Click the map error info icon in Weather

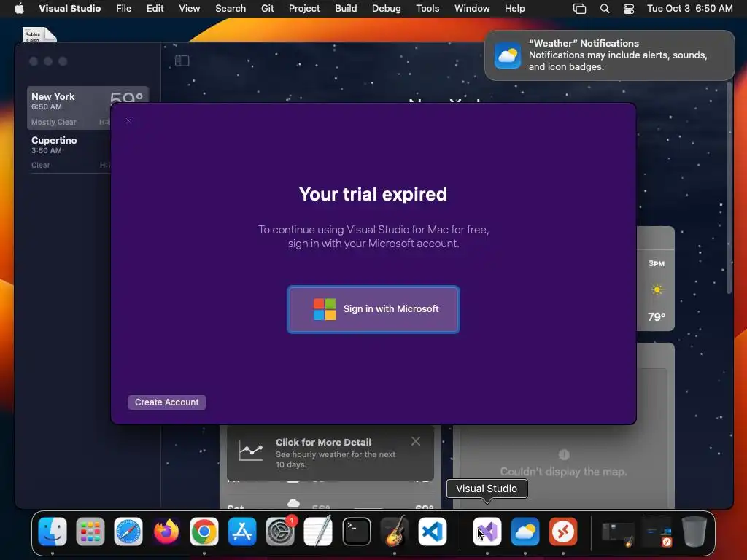(564, 455)
